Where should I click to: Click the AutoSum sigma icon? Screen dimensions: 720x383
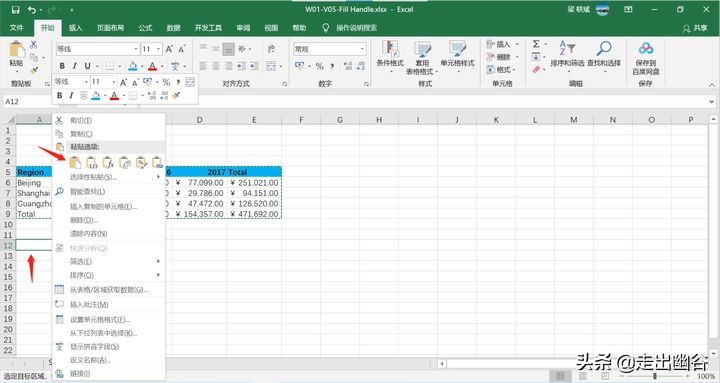click(536, 44)
